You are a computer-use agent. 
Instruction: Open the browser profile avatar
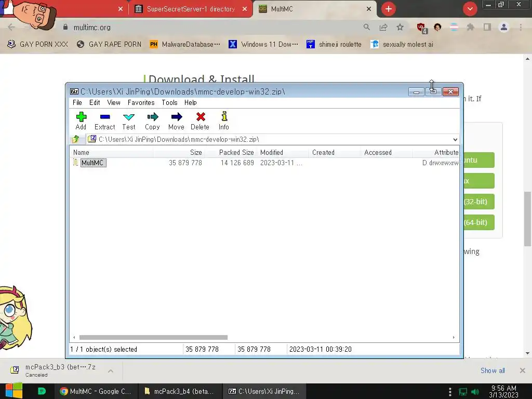click(x=504, y=27)
